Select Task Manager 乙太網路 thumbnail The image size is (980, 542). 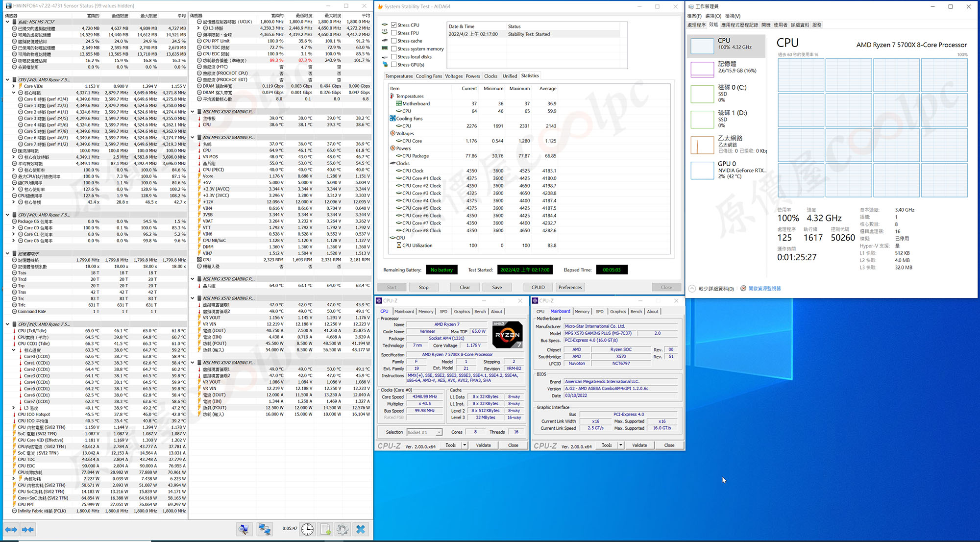point(702,145)
